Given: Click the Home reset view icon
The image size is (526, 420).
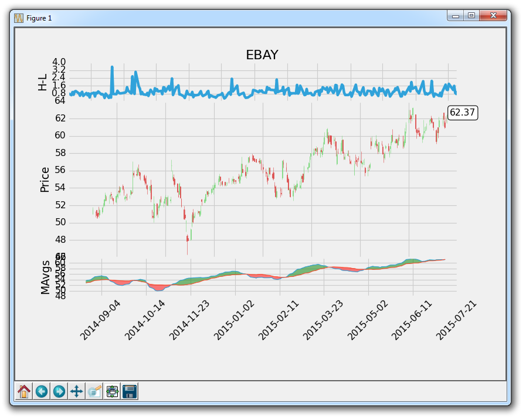Looking at the screenshot, I should [24, 391].
